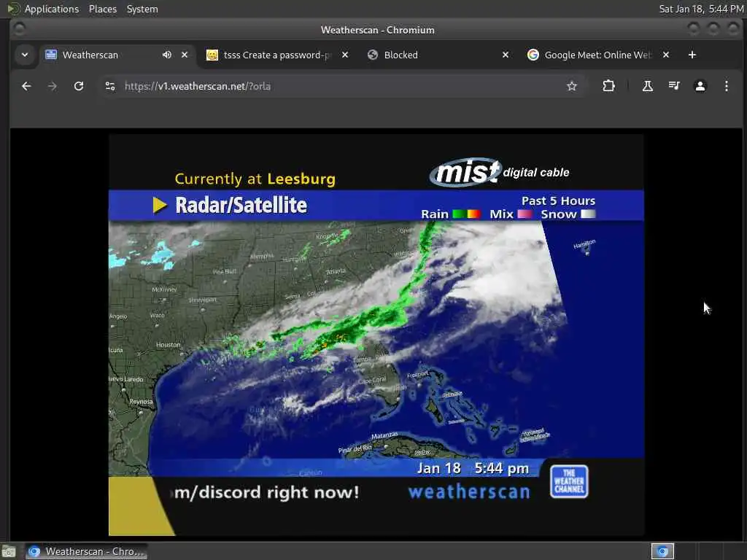Click the weatherscan wordmark text
This screenshot has height=560, width=747.
click(469, 492)
